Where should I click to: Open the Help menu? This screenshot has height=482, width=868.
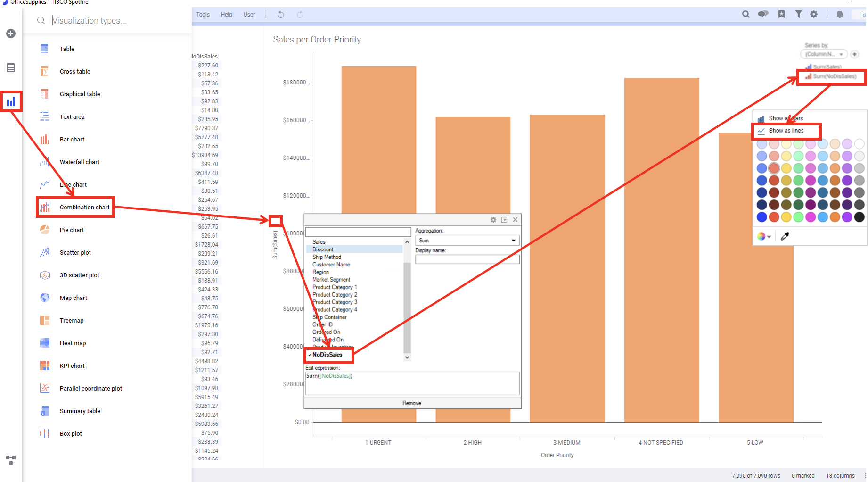[226, 14]
